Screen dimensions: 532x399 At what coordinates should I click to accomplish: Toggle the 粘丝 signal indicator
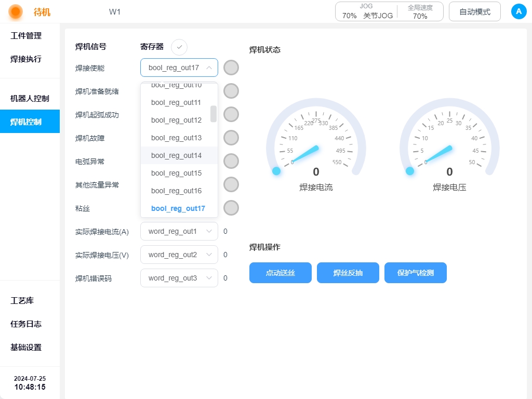pyautogui.click(x=231, y=208)
